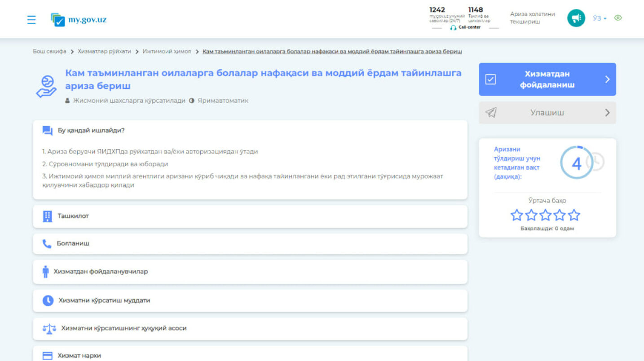Expand Хизматни кўрсатишнинг ҳуқуқий асоси section
The width and height of the screenshot is (644, 361).
pos(250,328)
